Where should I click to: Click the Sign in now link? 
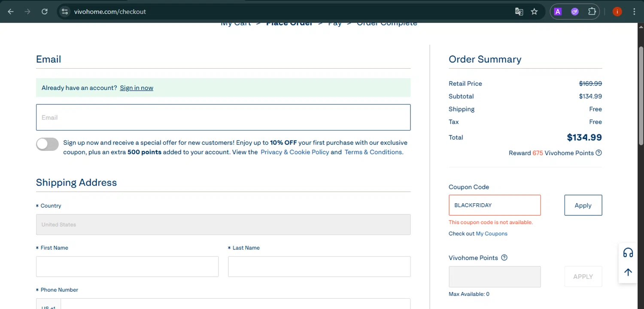(137, 88)
